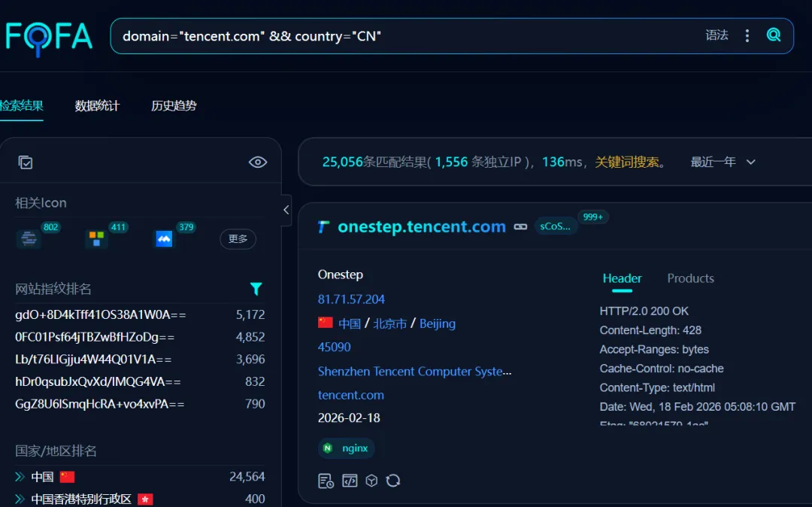Run search with the magnifier icon

[x=774, y=35]
